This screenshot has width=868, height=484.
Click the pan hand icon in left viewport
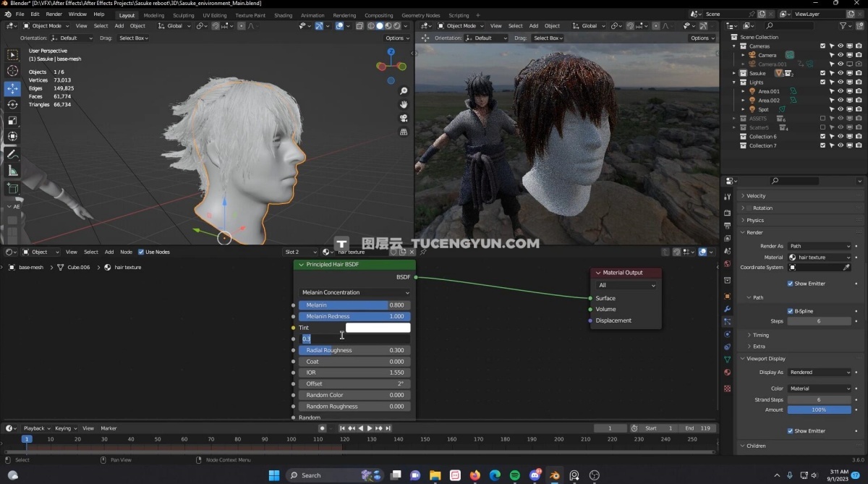pos(404,105)
